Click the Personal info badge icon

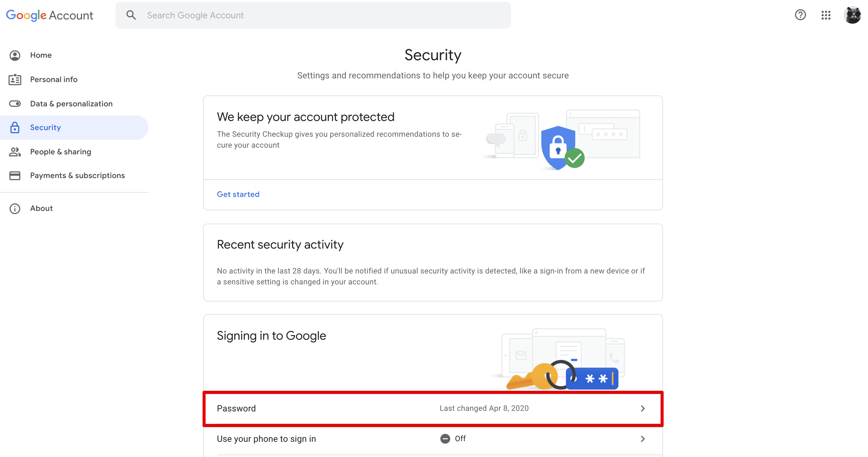click(x=15, y=79)
